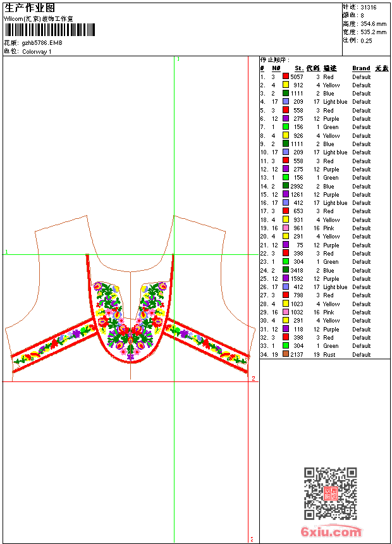Screen dimensions: 392x544
Task: Select stitch count '653' in row 17
Action: click(298, 211)
